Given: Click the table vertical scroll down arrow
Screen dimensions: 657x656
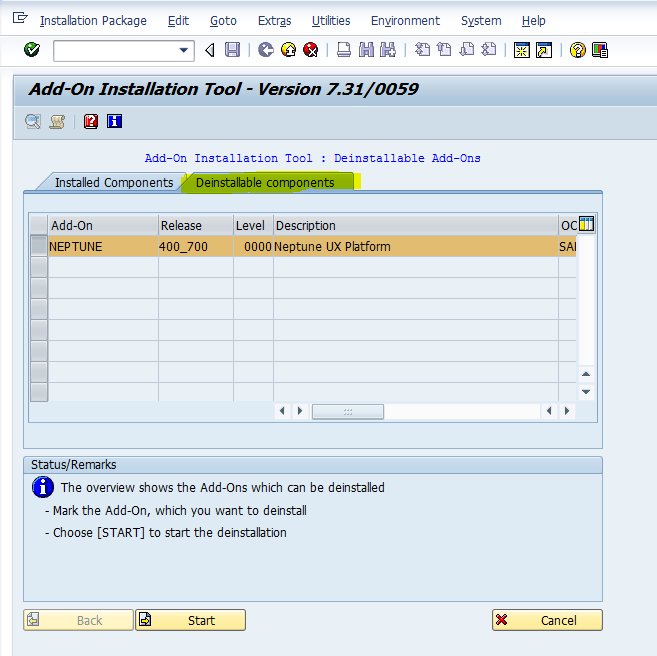Looking at the screenshot, I should pyautogui.click(x=586, y=392).
